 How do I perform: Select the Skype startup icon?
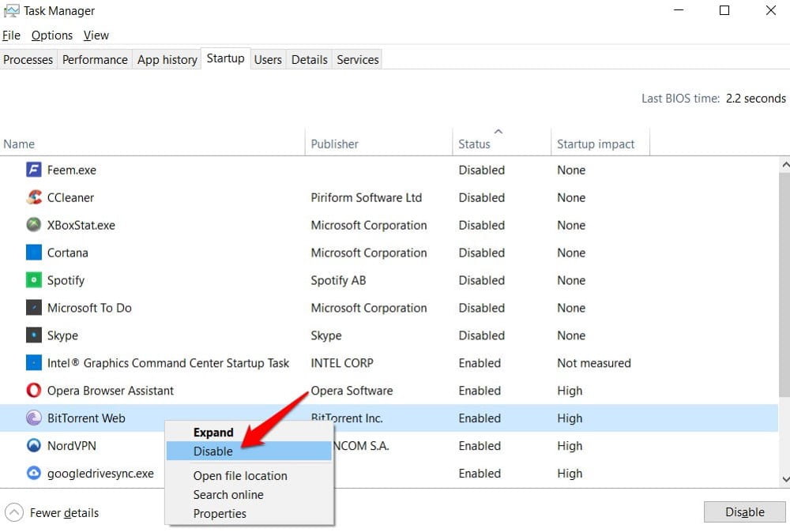pos(33,335)
